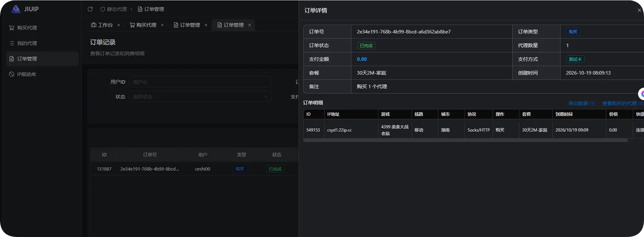This screenshot has height=237, width=644.
Task: Click IP address csyd1.22ip.cc
Action: [x=339, y=130]
